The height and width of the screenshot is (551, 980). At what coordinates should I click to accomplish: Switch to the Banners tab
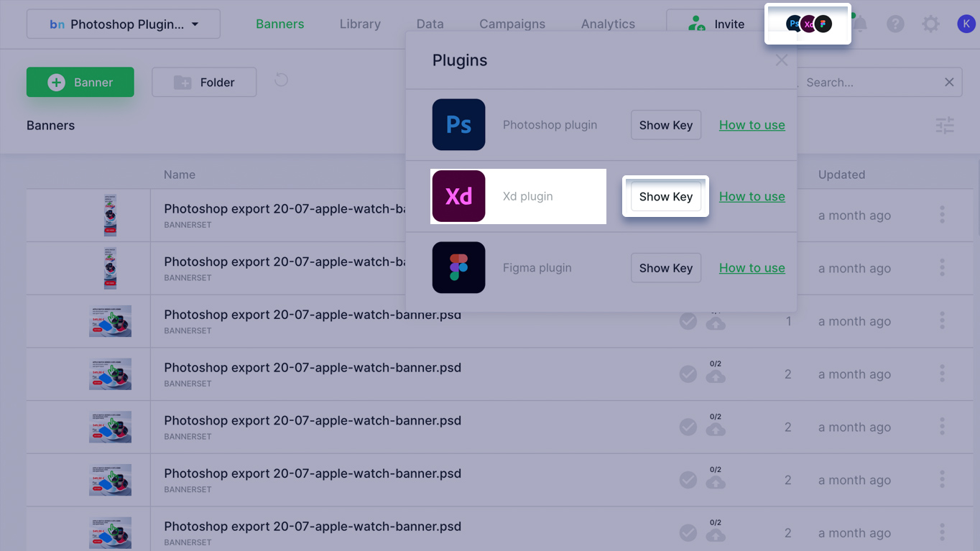279,24
